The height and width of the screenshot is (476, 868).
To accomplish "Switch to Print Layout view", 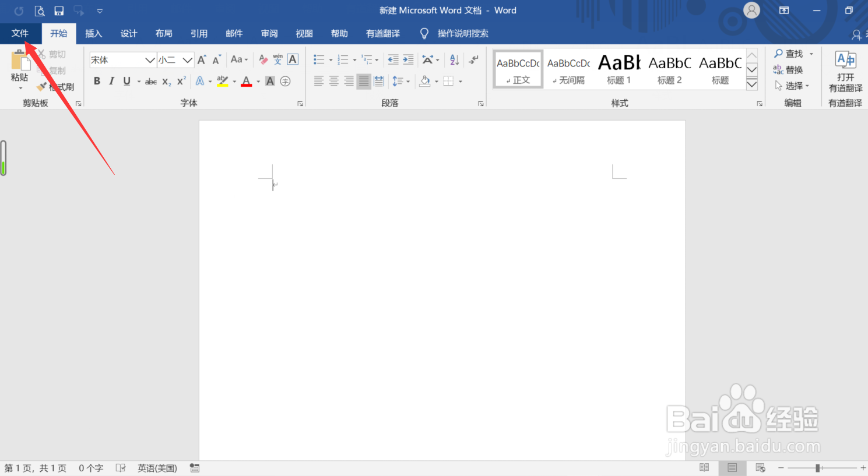I will [x=732, y=468].
